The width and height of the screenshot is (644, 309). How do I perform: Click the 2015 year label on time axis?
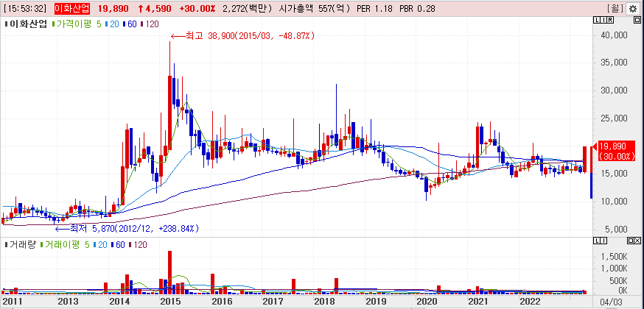[170, 301]
